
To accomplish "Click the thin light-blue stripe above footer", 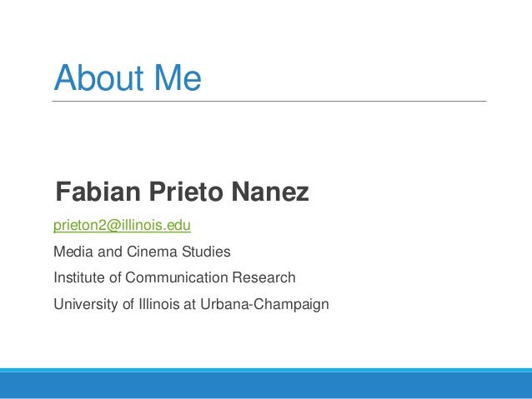I will point(266,370).
